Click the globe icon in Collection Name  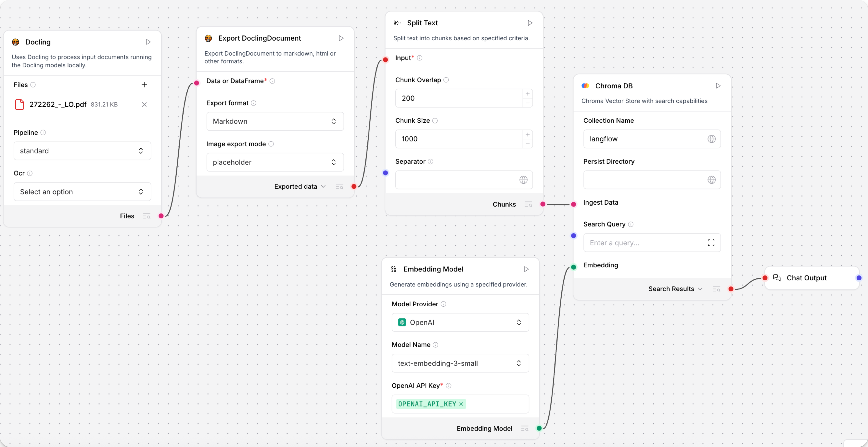click(711, 139)
